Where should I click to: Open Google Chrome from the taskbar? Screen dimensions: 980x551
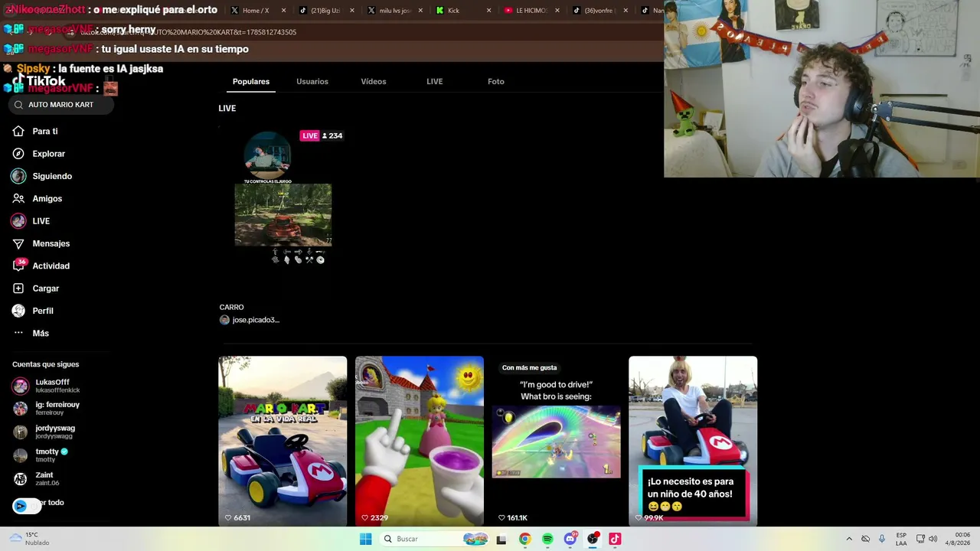pyautogui.click(x=524, y=539)
